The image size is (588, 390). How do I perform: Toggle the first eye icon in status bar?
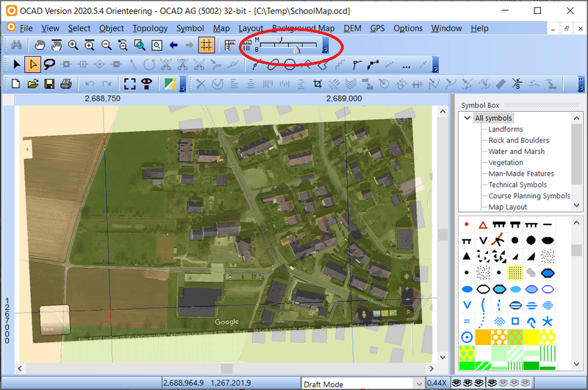click(456, 383)
